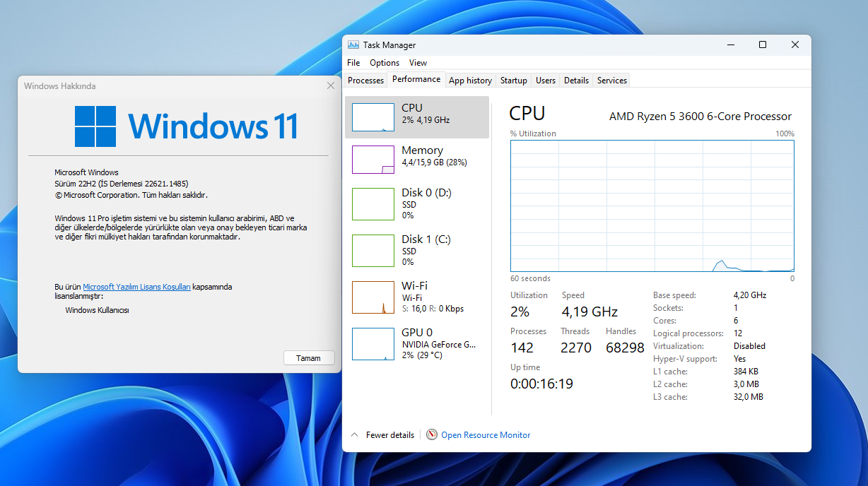Screen dimensions: 868x486
Task: Open the Options menu
Action: pos(385,63)
